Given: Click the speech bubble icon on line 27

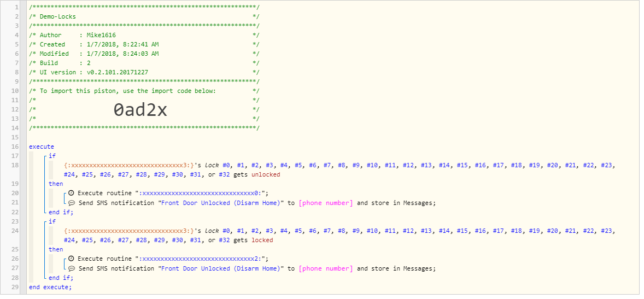Looking at the screenshot, I should (x=72, y=268).
